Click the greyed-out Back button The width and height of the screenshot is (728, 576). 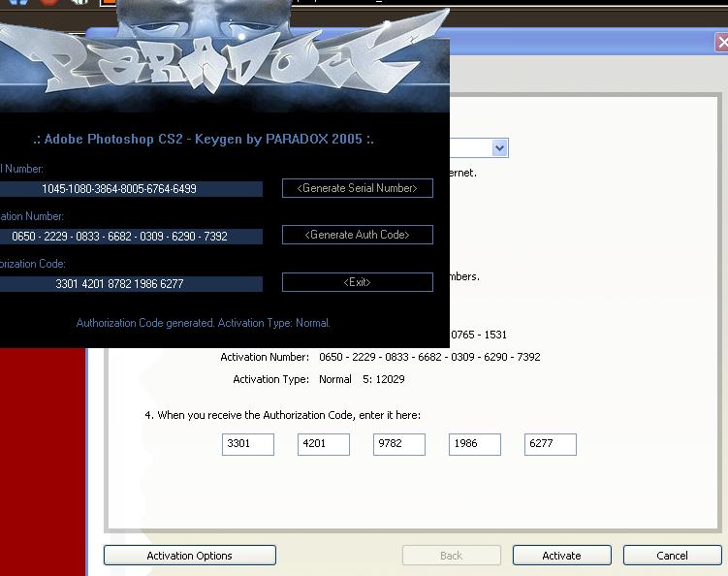click(451, 556)
